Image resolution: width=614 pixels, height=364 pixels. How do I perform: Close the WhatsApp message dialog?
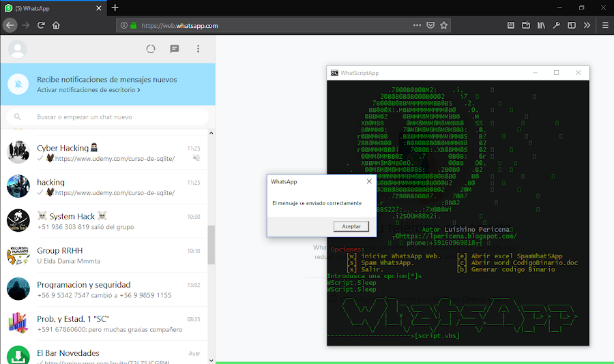[x=369, y=181]
